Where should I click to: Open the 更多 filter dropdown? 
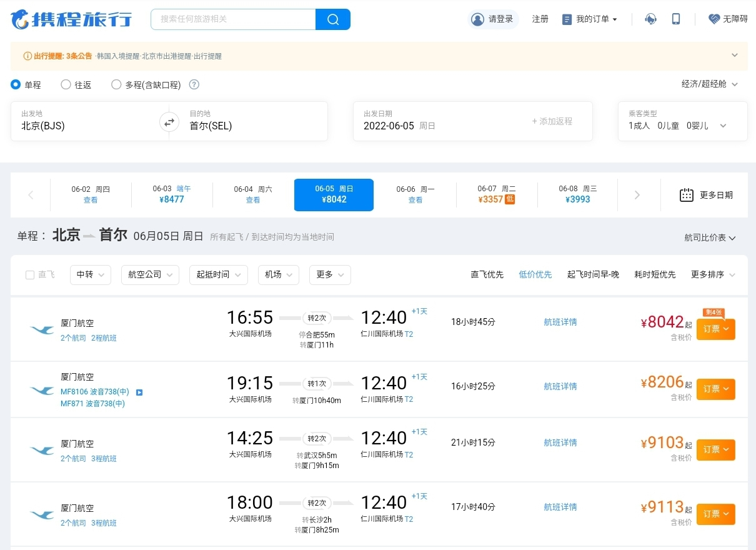[x=330, y=275]
